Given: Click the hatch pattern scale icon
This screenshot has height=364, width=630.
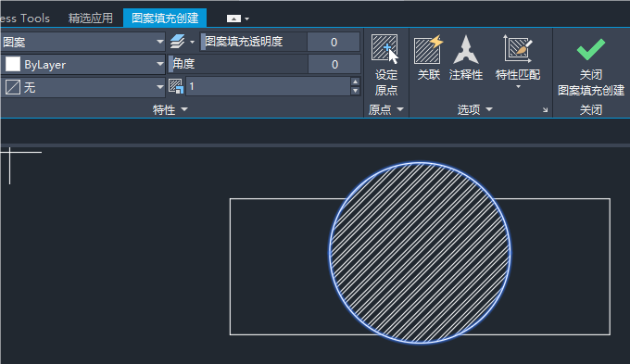Looking at the screenshot, I should point(176,86).
